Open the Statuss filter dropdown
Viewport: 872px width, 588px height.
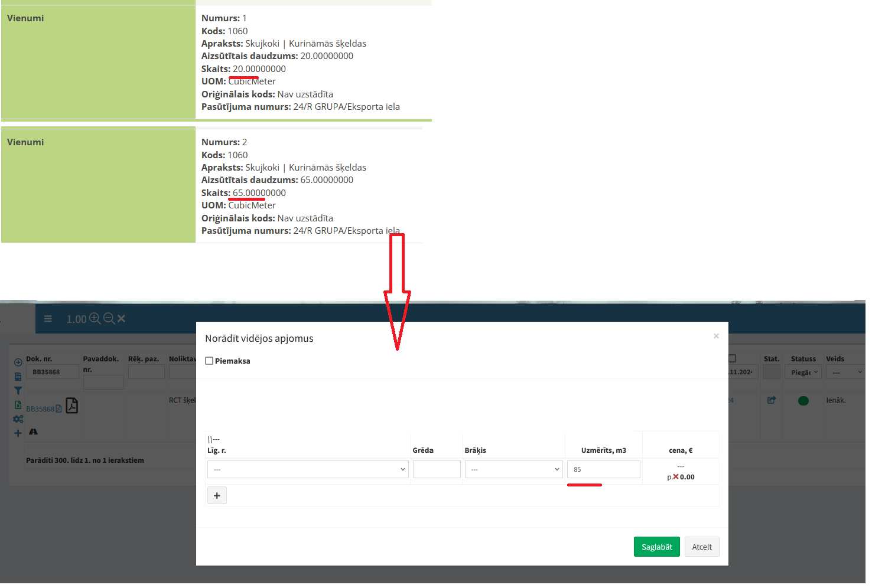(x=803, y=373)
